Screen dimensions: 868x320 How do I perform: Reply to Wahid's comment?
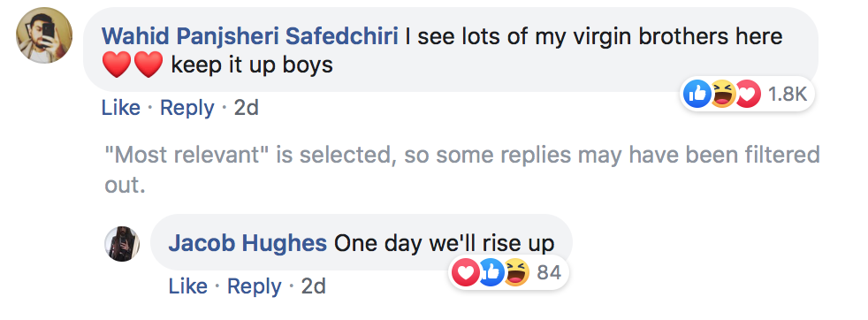[x=187, y=108]
